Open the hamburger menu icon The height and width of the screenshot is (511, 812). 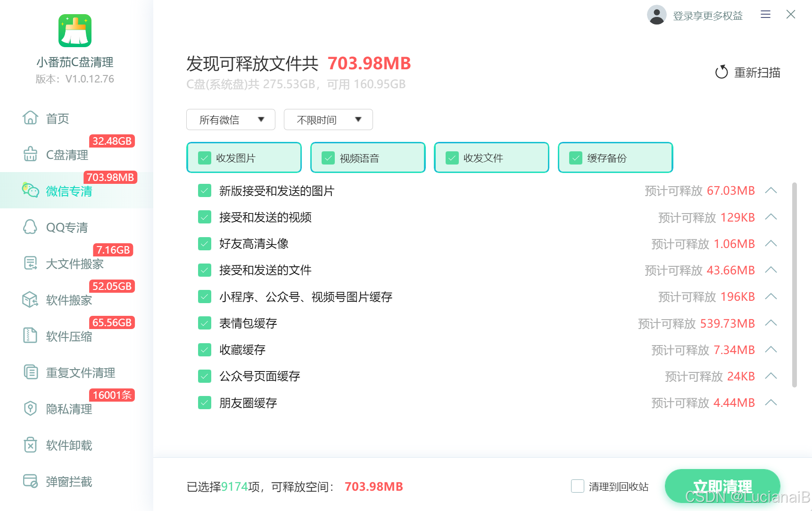click(x=765, y=15)
